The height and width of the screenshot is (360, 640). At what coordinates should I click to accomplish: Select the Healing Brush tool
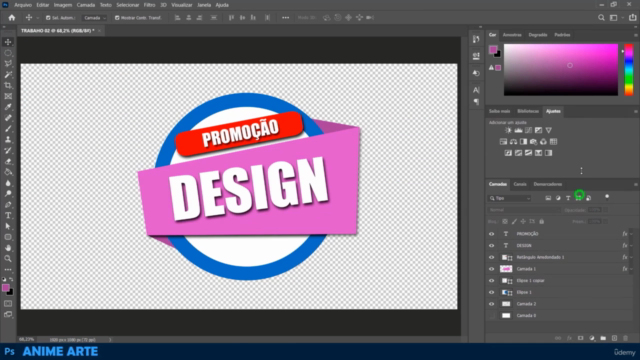click(x=8, y=118)
